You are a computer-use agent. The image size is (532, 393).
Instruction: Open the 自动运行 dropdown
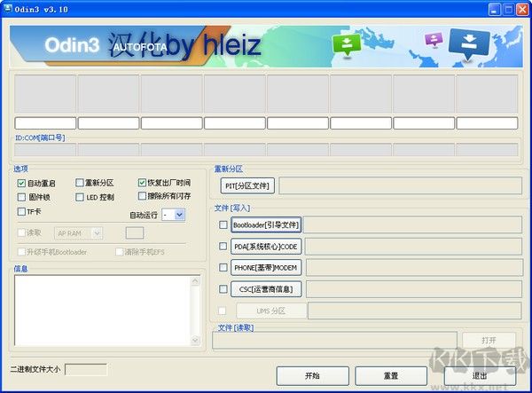(179, 215)
